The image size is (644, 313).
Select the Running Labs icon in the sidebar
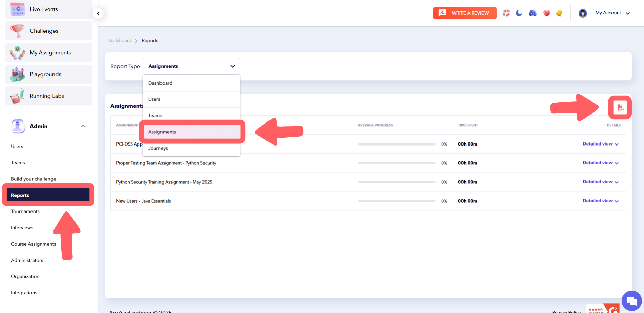pos(17,96)
